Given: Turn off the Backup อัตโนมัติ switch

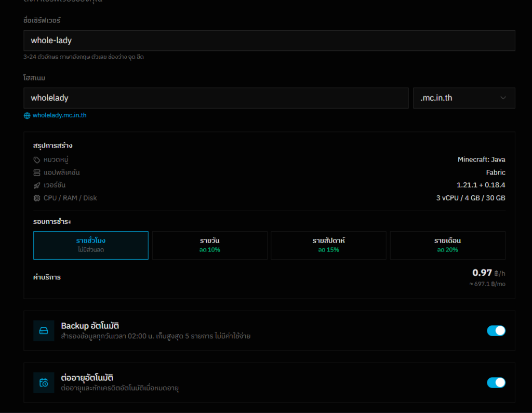Looking at the screenshot, I should point(496,330).
